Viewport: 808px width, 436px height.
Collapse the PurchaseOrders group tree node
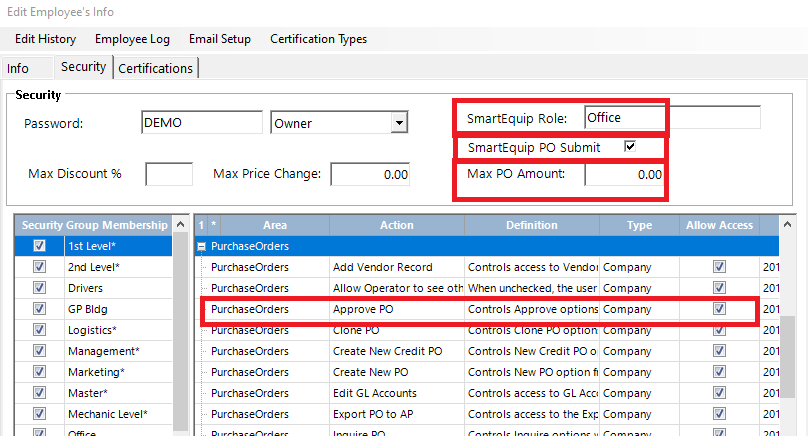coord(201,246)
